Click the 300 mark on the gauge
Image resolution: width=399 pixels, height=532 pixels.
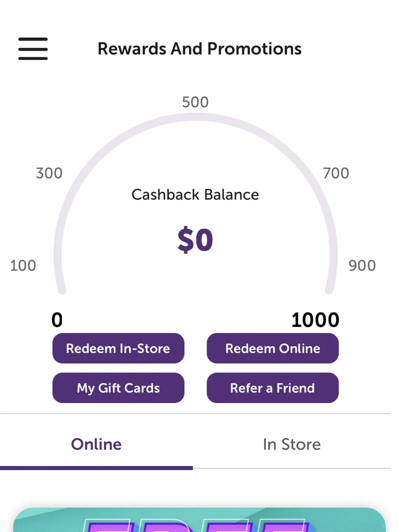pyautogui.click(x=49, y=173)
